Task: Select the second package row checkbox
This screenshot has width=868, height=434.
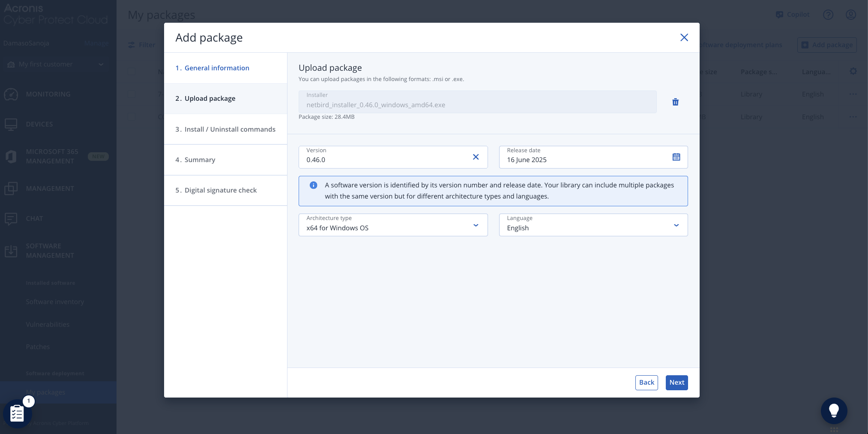Action: [x=132, y=117]
